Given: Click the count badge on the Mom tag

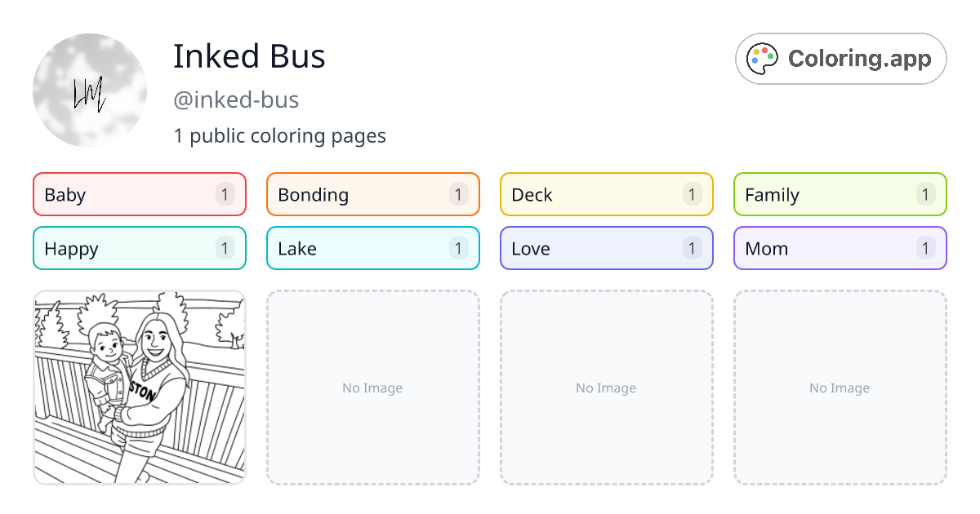Looking at the screenshot, I should [x=925, y=248].
